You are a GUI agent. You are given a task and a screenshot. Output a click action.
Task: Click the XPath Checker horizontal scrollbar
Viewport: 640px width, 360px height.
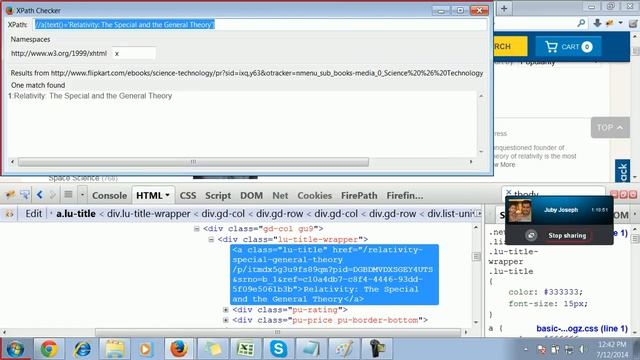tap(193, 162)
